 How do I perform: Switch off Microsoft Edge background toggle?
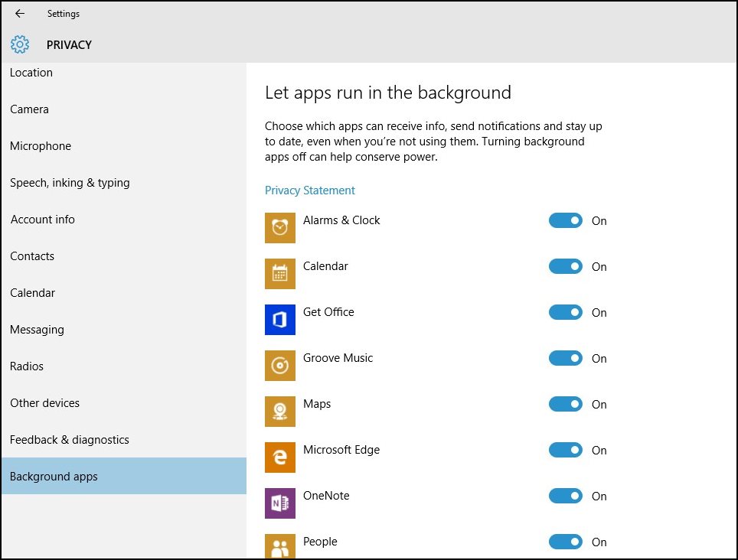[565, 450]
